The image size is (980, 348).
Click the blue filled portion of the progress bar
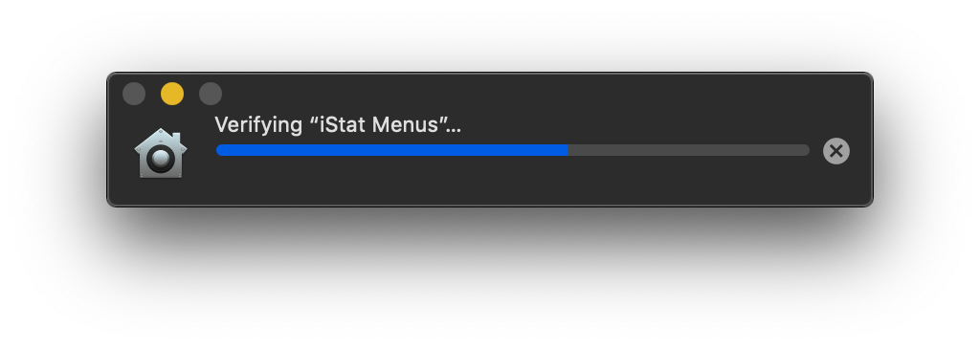391,150
